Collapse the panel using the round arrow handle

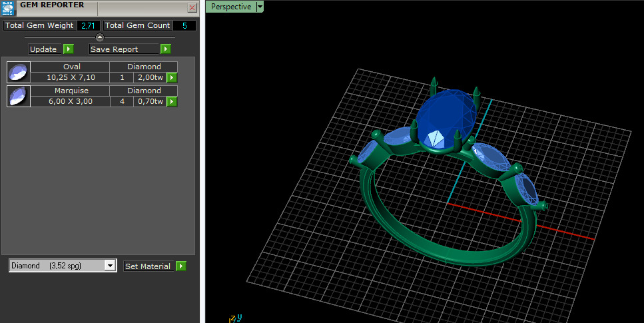coord(100,37)
